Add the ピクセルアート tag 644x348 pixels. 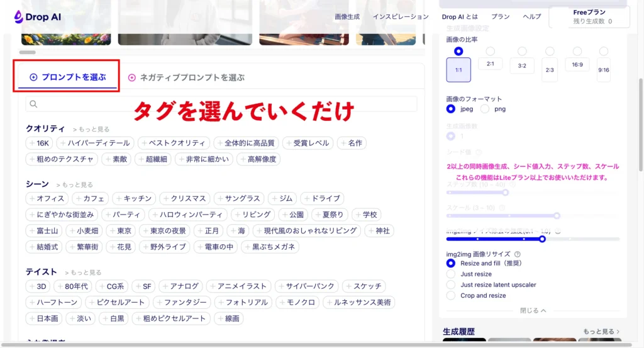(x=117, y=302)
